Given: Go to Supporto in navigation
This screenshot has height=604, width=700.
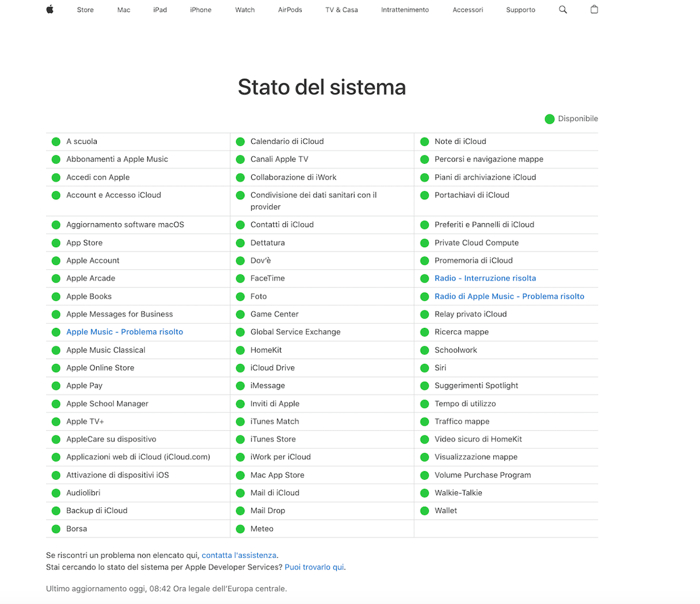Looking at the screenshot, I should click(521, 10).
